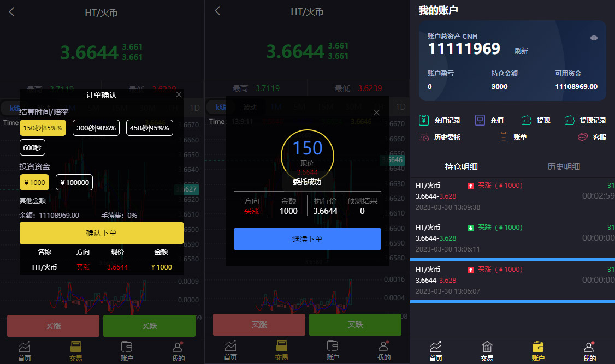This screenshot has height=364, width=615.
Task: Open 账户 in left screen bottom nav
Action: tap(127, 351)
